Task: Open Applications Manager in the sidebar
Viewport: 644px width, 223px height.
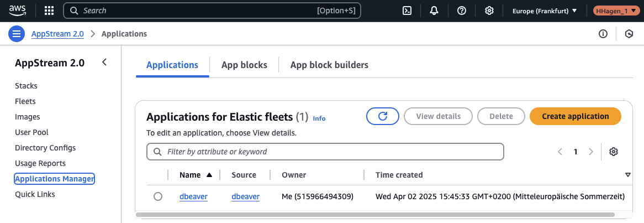Action: (55, 179)
